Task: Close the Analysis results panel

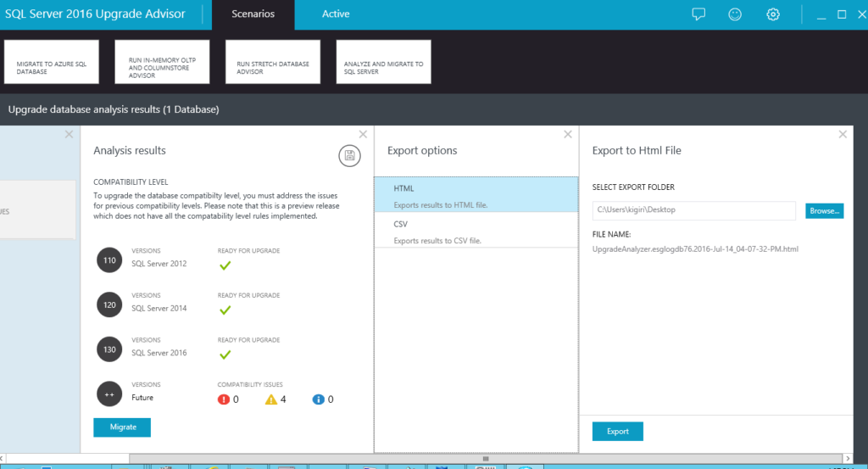Action: [363, 134]
